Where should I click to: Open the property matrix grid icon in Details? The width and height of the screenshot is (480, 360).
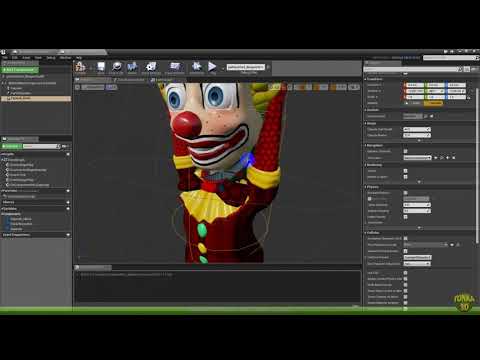click(x=467, y=69)
